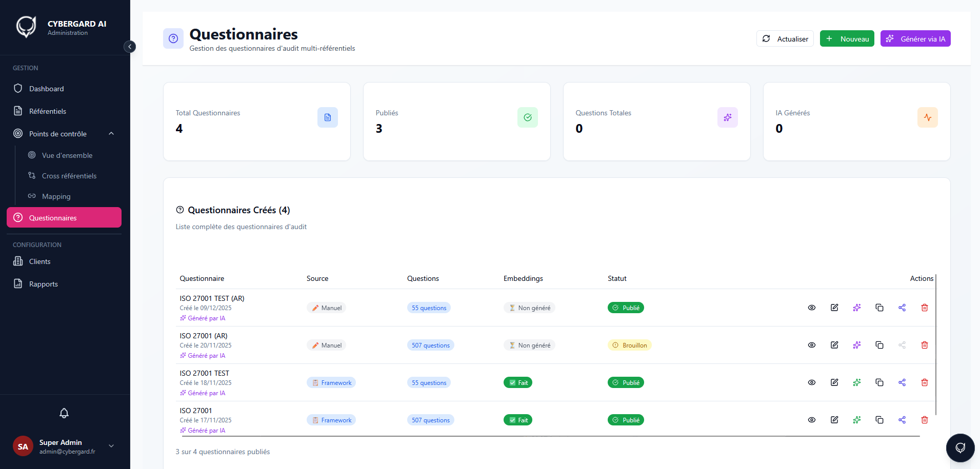Click the Total Questionnaires card
This screenshot has height=469, width=980.
[257, 121]
